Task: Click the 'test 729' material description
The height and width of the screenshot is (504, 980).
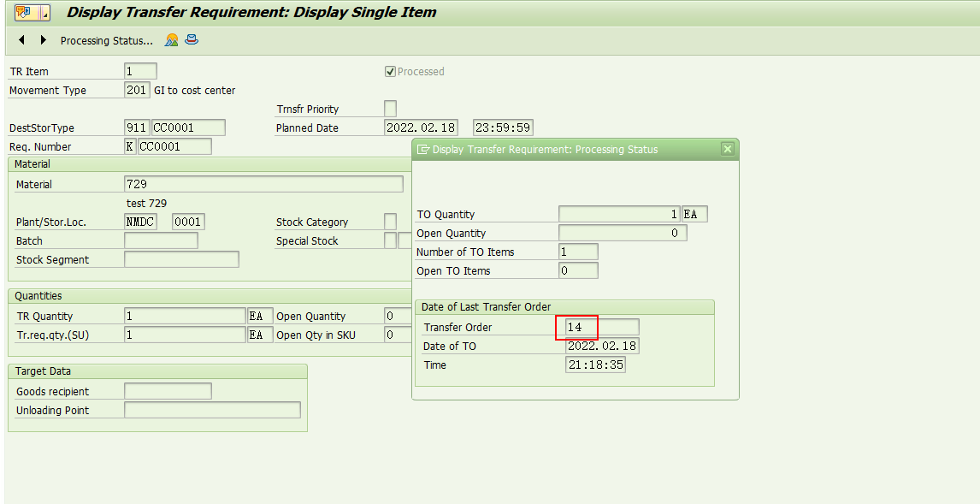Action: (x=147, y=204)
